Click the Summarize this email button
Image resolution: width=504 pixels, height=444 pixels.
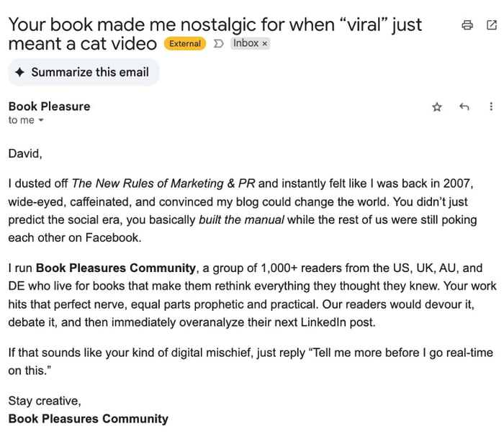coord(83,72)
